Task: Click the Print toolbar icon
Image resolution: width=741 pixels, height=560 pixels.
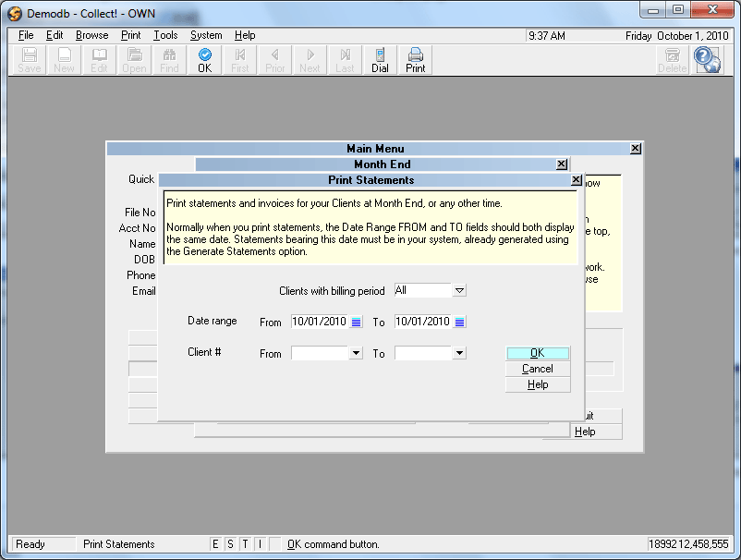Action: click(416, 60)
